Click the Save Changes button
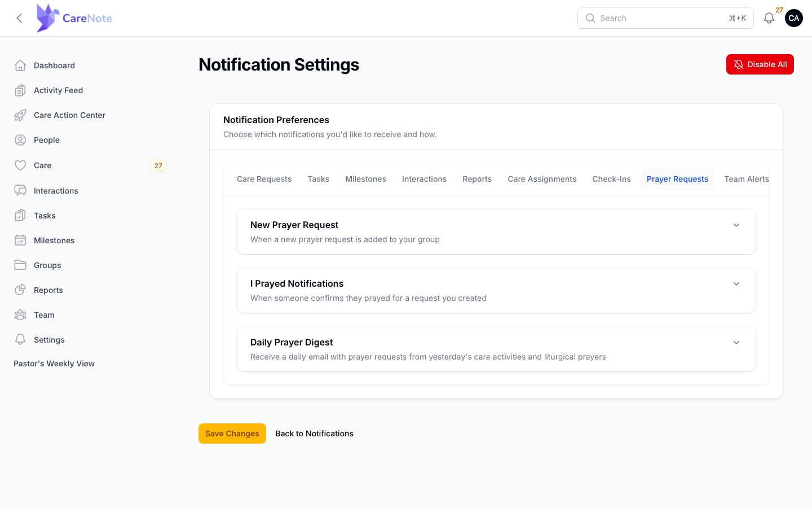The width and height of the screenshot is (812, 508). click(232, 433)
